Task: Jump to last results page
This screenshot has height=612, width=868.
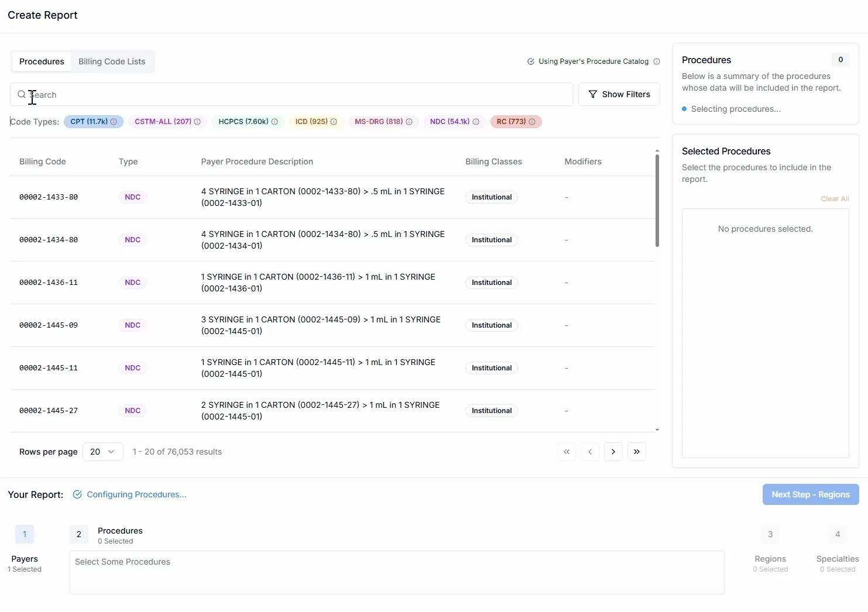Action: (x=637, y=452)
